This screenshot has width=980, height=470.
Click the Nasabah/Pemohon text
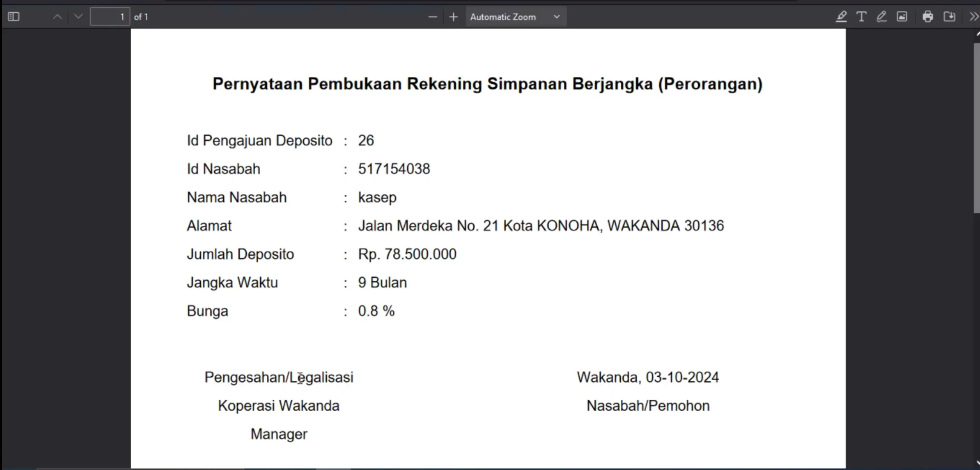(648, 406)
